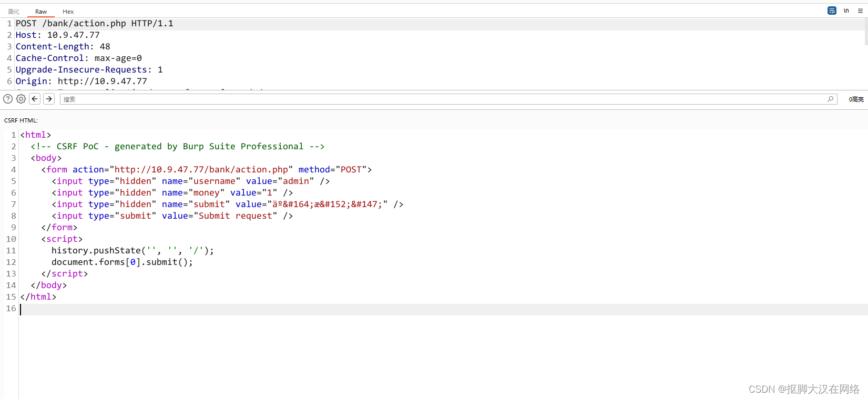
Task: Click the 'CSRF HTML:' label
Action: 21,120
